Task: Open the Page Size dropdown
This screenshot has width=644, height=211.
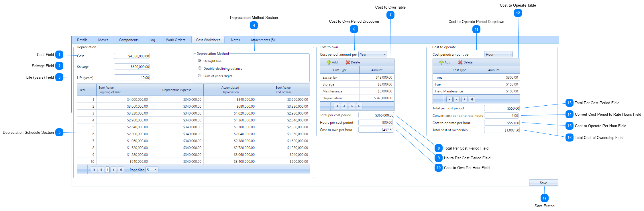Action: tap(152, 170)
